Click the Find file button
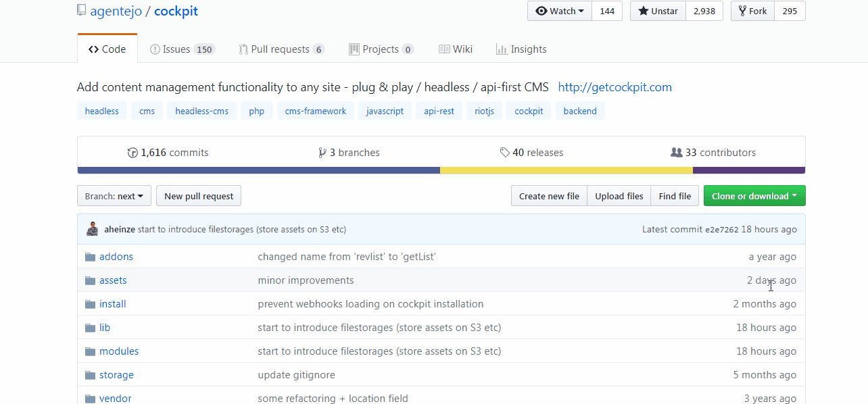Image resolution: width=868 pixels, height=404 pixels. [675, 196]
